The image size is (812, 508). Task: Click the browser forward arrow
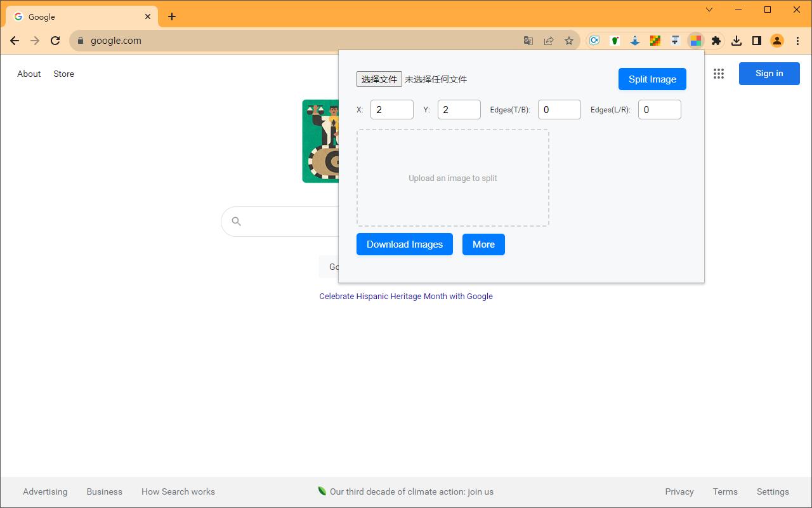click(35, 41)
